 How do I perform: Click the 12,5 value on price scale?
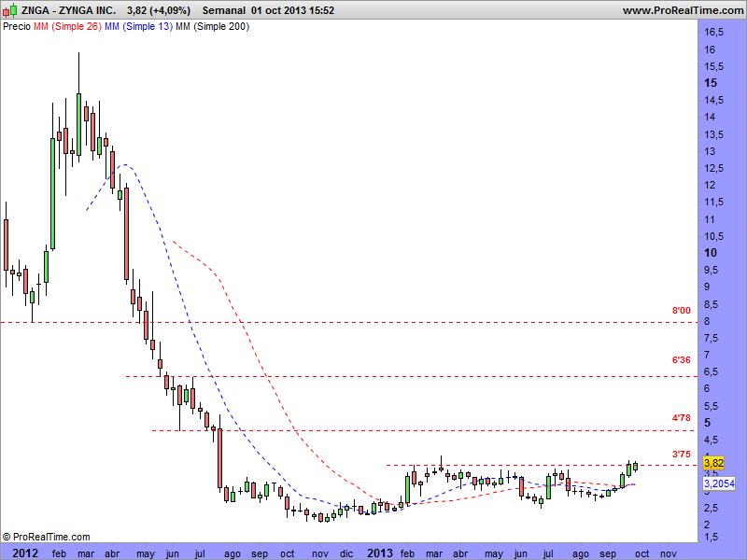click(x=713, y=168)
